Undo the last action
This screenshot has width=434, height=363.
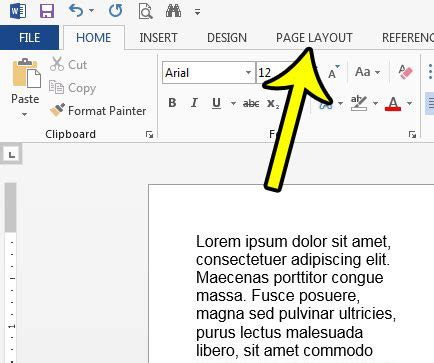tap(76, 11)
